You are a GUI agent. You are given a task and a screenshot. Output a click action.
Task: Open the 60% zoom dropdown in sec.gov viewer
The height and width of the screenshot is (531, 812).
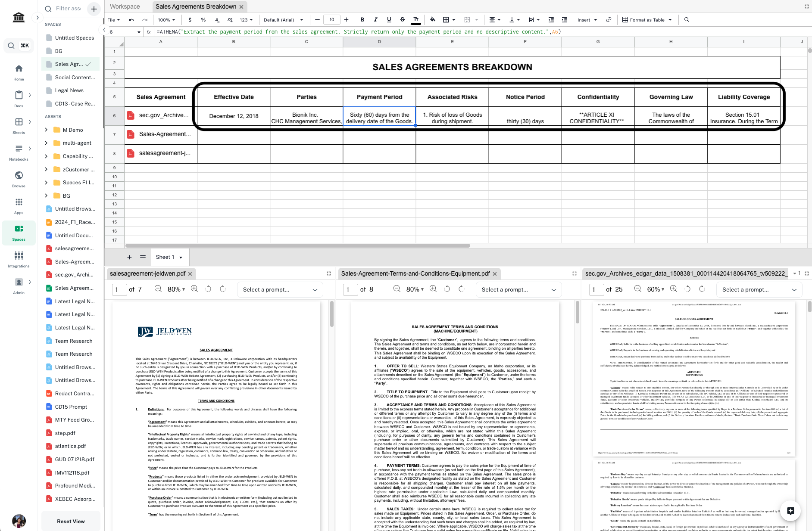pyautogui.click(x=656, y=289)
